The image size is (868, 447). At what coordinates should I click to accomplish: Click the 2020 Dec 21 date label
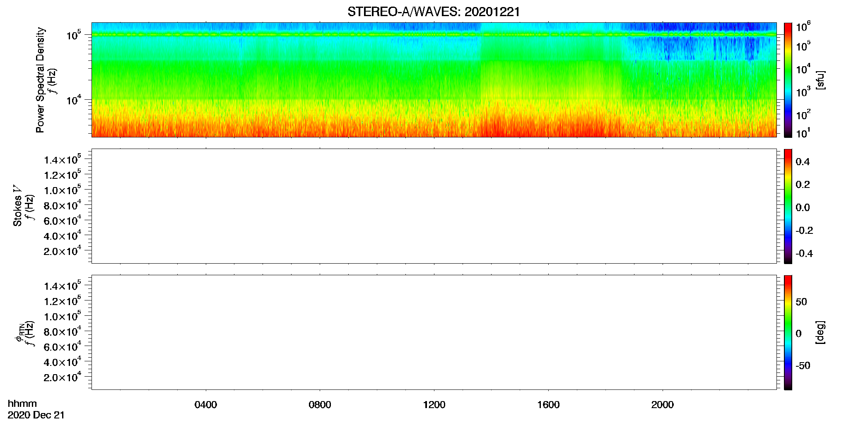click(x=36, y=415)
